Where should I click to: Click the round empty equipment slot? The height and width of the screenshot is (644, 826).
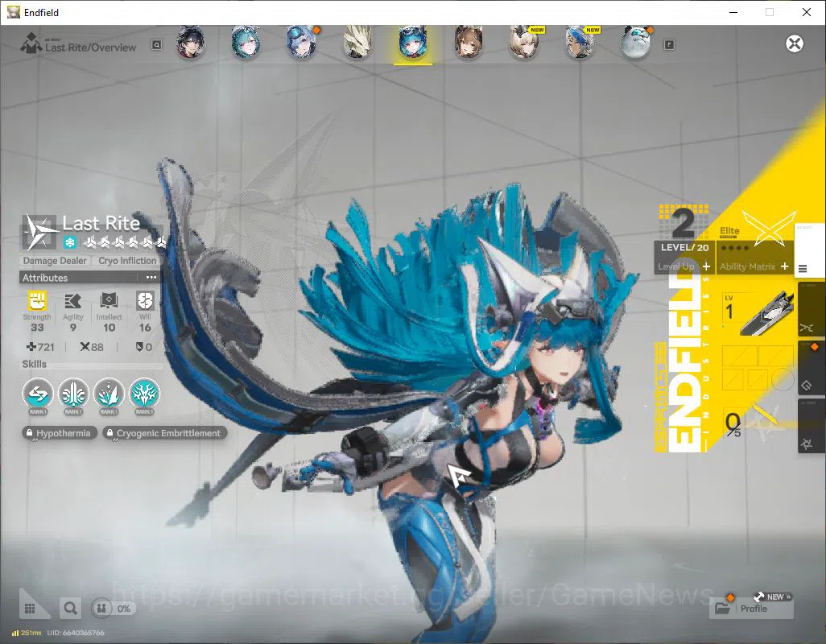[x=783, y=380]
